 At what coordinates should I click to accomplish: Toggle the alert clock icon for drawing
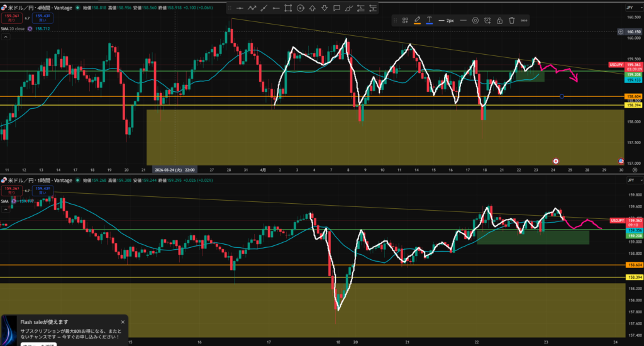click(x=487, y=20)
